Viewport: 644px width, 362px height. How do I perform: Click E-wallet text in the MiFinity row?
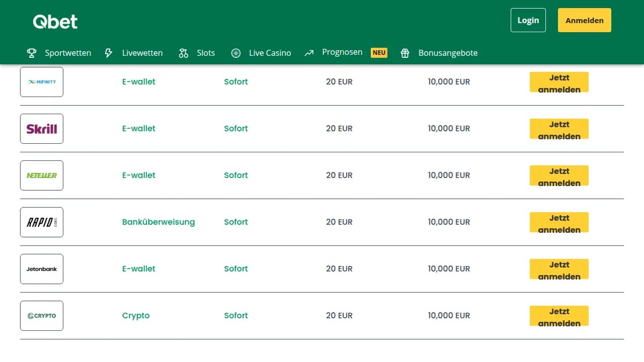point(139,82)
